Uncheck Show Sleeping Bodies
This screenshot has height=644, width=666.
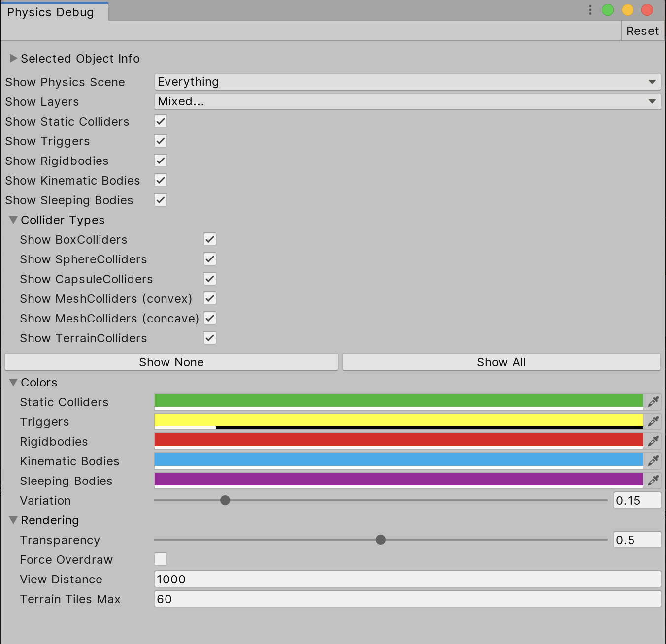pos(161,200)
